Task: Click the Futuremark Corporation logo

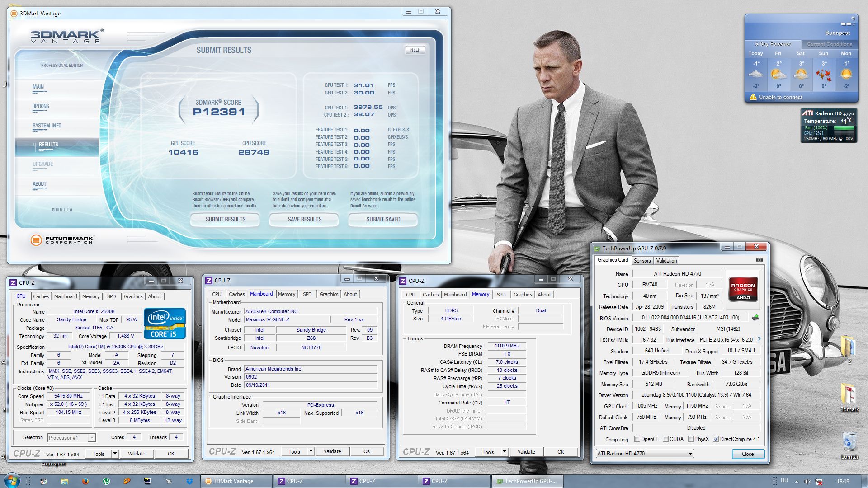Action: [62, 240]
